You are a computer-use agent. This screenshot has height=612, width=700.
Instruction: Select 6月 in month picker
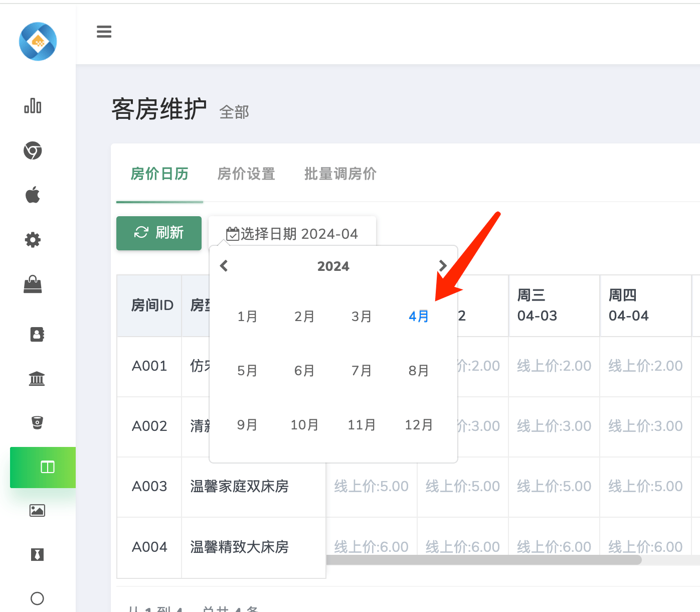coord(304,371)
